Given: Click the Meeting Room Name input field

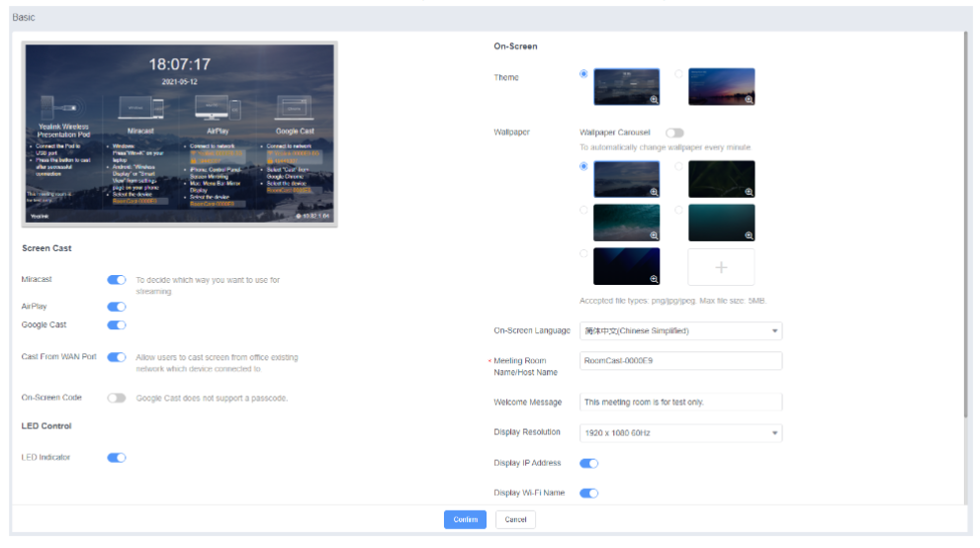Looking at the screenshot, I should pos(680,361).
